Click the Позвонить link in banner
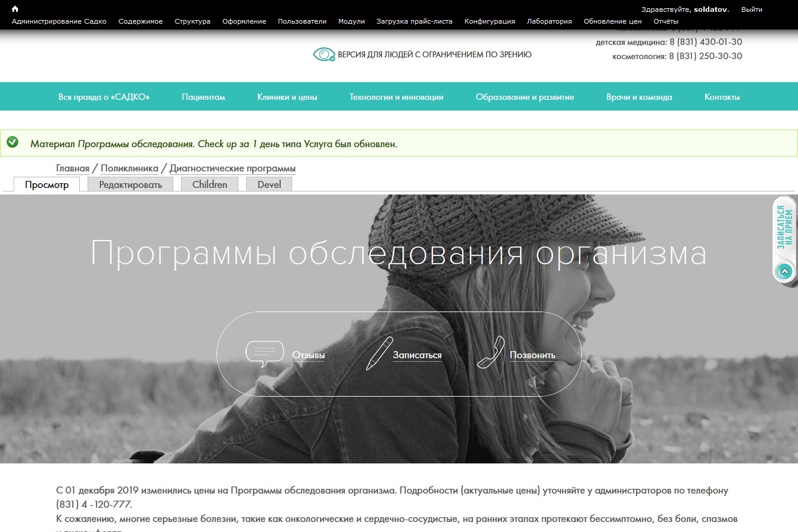Viewport: 798px width, 532px height. tap(532, 355)
